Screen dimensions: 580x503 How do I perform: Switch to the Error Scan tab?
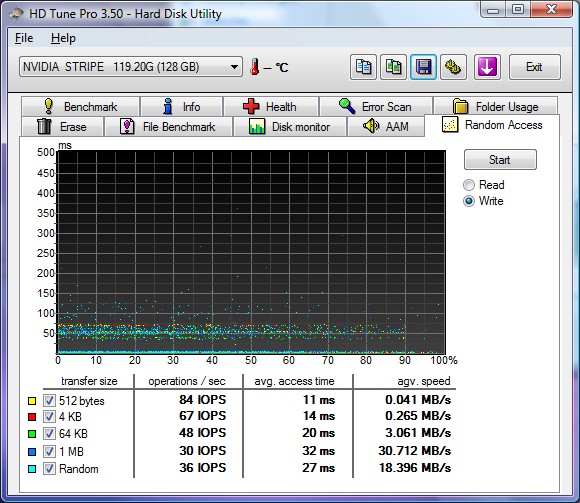coord(376,107)
